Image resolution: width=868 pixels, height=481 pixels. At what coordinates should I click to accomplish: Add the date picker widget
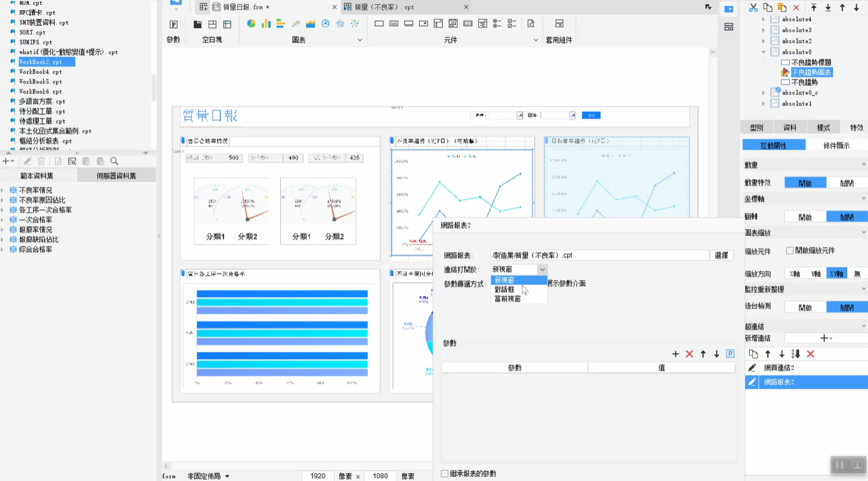(x=453, y=24)
